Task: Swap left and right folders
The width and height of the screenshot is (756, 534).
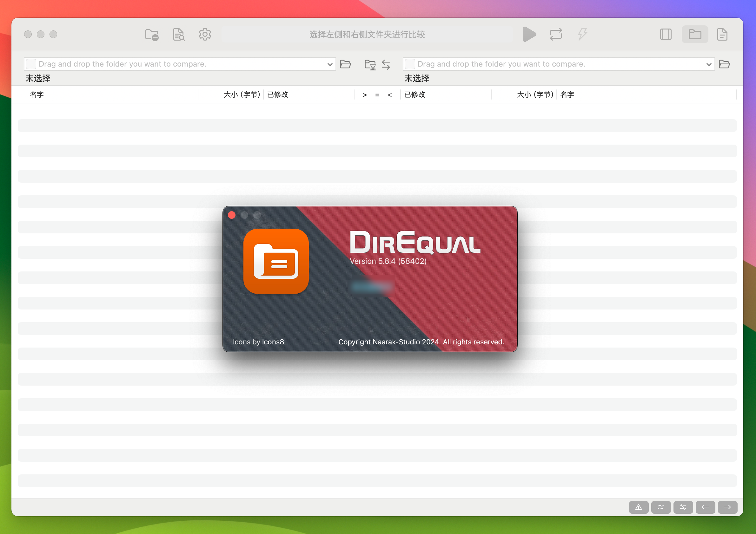Action: pos(386,64)
